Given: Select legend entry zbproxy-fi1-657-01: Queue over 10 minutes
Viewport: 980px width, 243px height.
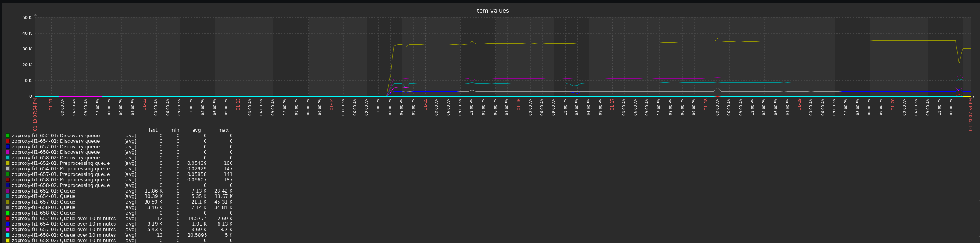Looking at the screenshot, I should click(x=64, y=230).
